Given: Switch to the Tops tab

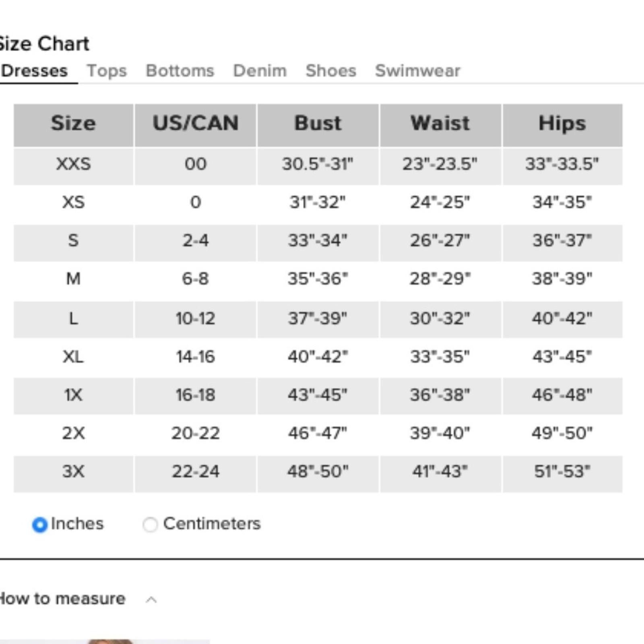Looking at the screenshot, I should (x=107, y=71).
